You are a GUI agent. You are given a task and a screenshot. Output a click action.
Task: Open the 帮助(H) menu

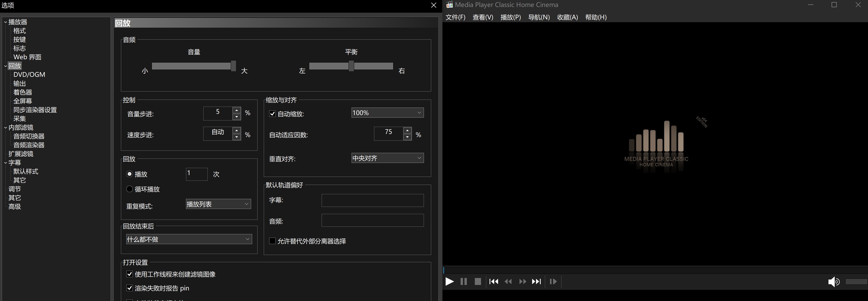pyautogui.click(x=596, y=17)
